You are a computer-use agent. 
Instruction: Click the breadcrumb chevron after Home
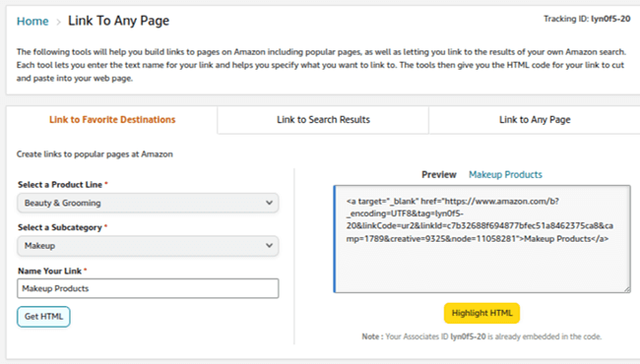58,22
